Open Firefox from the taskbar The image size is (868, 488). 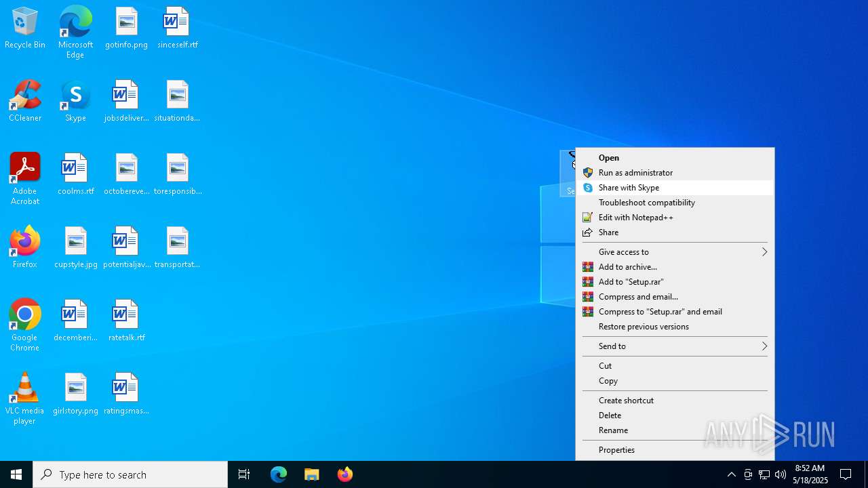click(x=345, y=474)
